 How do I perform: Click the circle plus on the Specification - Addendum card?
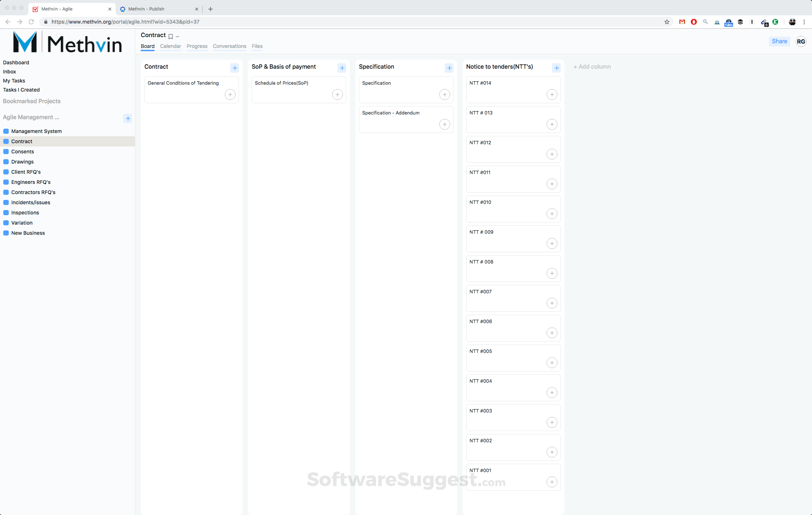point(444,124)
